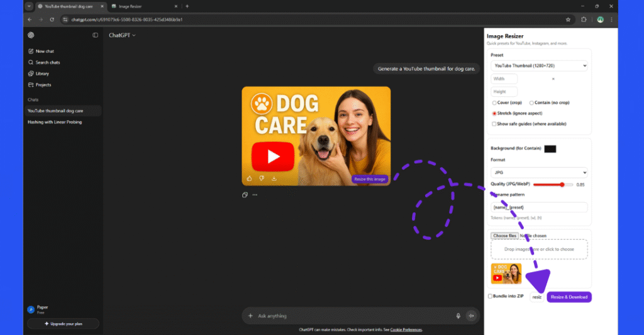The height and width of the screenshot is (335, 644).
Task: Collapse the ChatGPT sidebar panel icon
Action: [x=96, y=35]
